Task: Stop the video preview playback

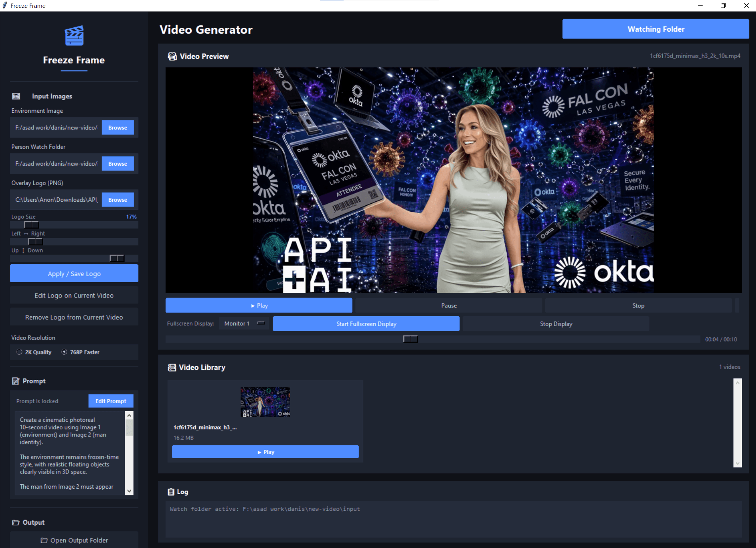Action: 638,305
